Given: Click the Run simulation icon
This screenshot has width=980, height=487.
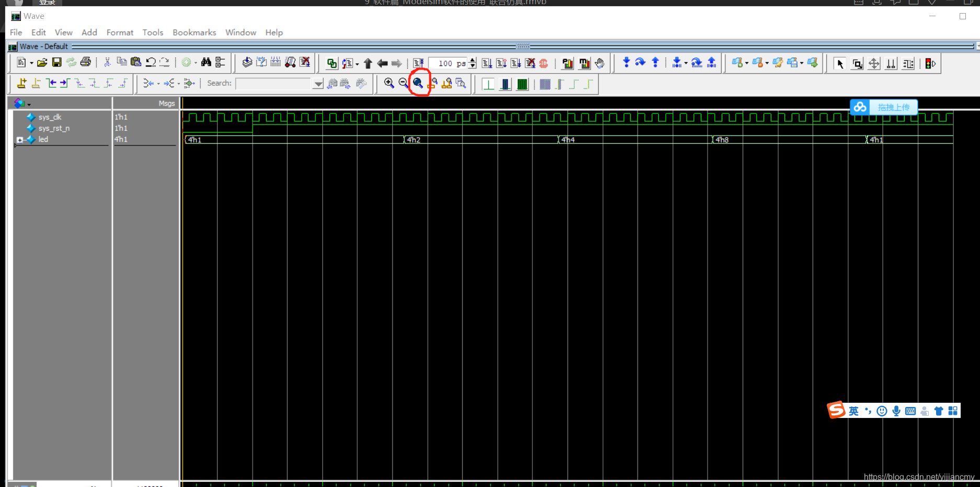Looking at the screenshot, I should [x=487, y=63].
